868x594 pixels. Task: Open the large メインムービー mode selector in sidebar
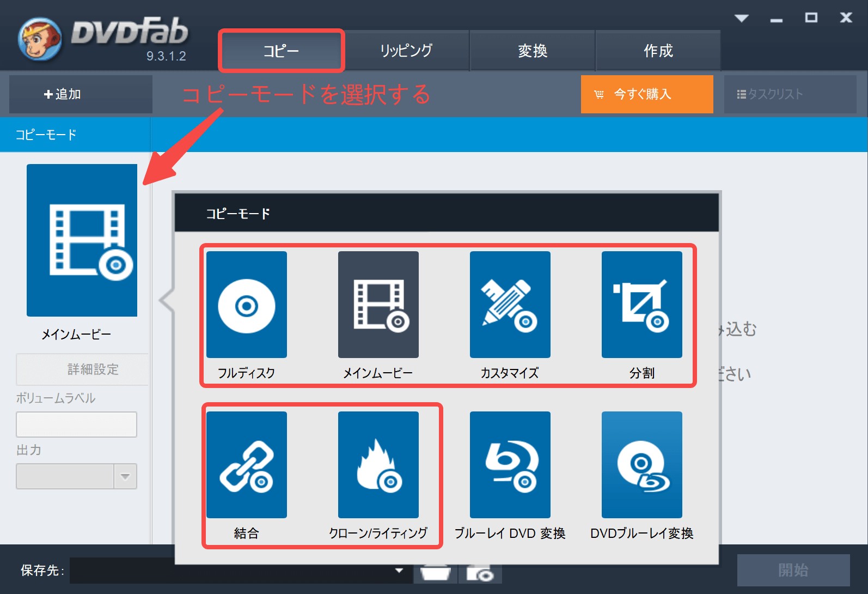pos(82,240)
